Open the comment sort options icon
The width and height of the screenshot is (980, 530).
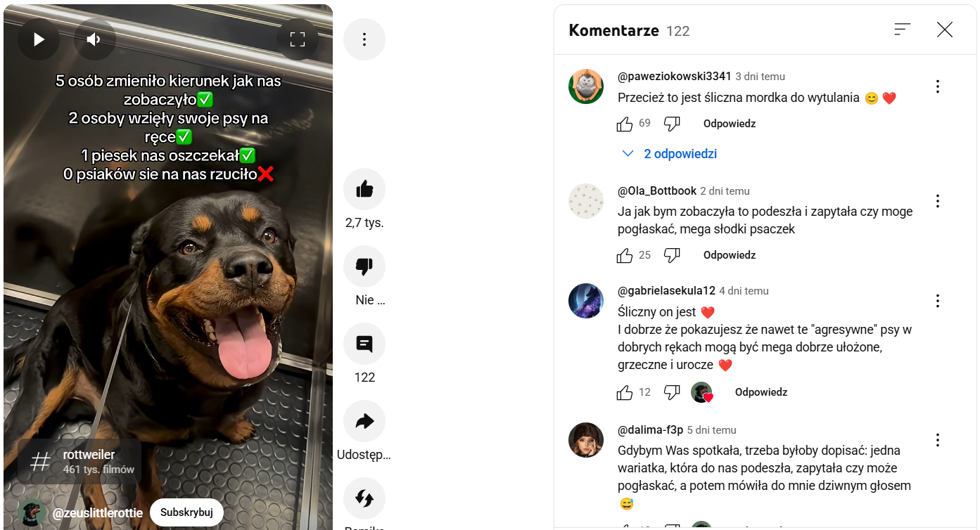click(x=903, y=30)
